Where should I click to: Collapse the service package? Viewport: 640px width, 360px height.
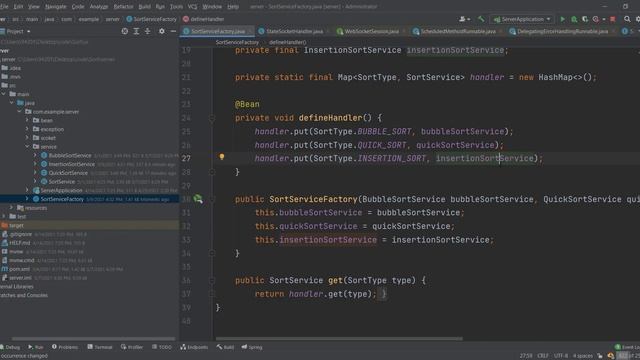tap(27, 147)
